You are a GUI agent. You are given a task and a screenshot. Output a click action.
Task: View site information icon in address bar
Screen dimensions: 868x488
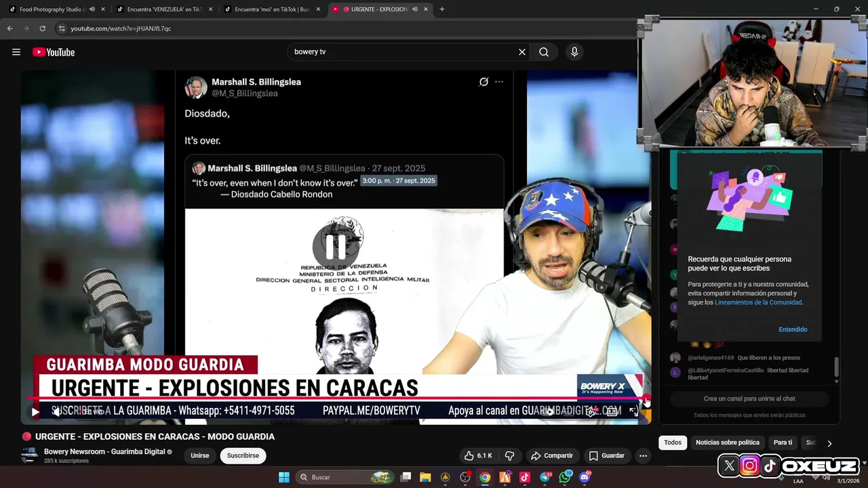click(62, 28)
